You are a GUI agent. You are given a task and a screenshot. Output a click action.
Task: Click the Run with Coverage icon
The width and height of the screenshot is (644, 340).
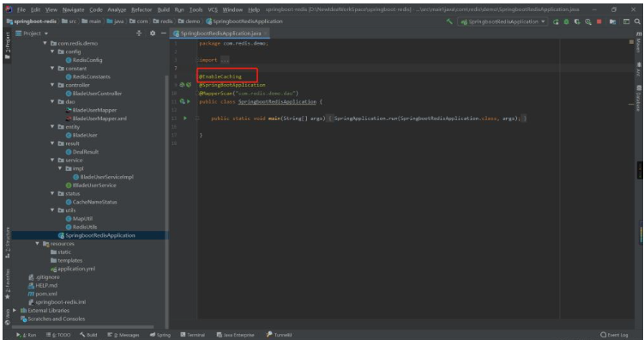[577, 21]
